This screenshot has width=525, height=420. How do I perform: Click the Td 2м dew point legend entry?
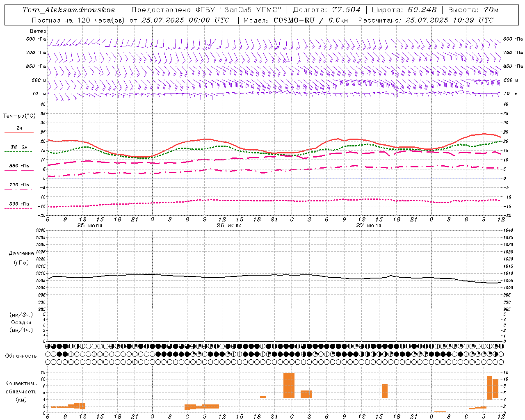(x=19, y=147)
